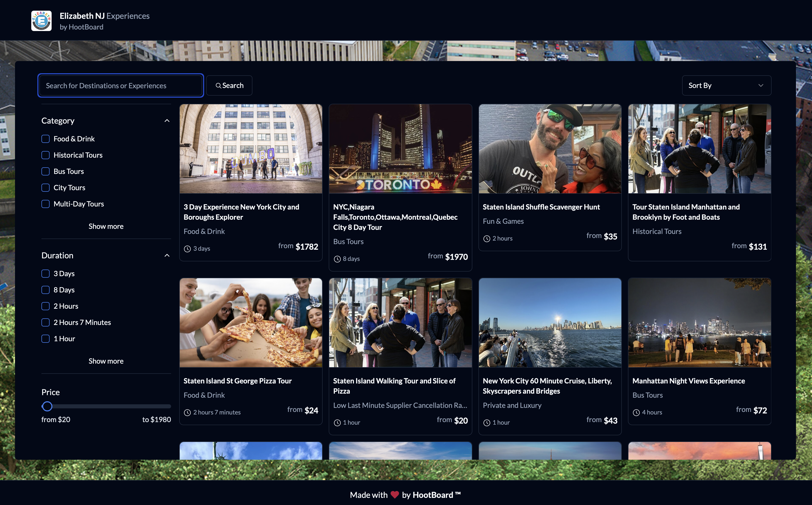Click clock icon on Pizza Tour card
The height and width of the screenshot is (505, 812).
point(187,413)
